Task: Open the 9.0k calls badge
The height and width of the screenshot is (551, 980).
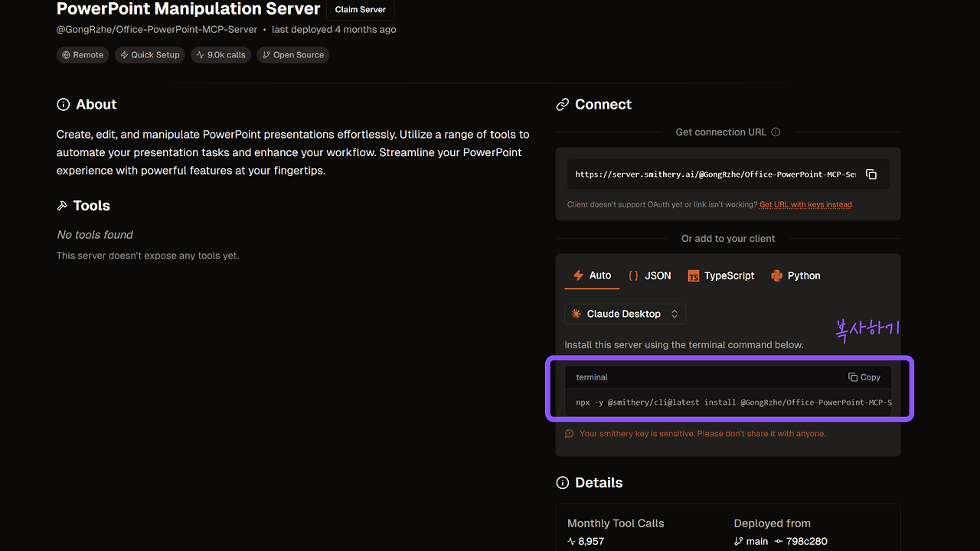Action: point(221,55)
